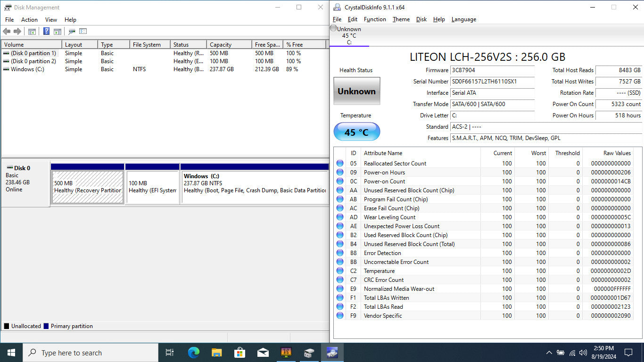This screenshot has height=362, width=644.
Task: Click the Show/Hide Action Pane toolbar icon
Action: (x=57, y=32)
